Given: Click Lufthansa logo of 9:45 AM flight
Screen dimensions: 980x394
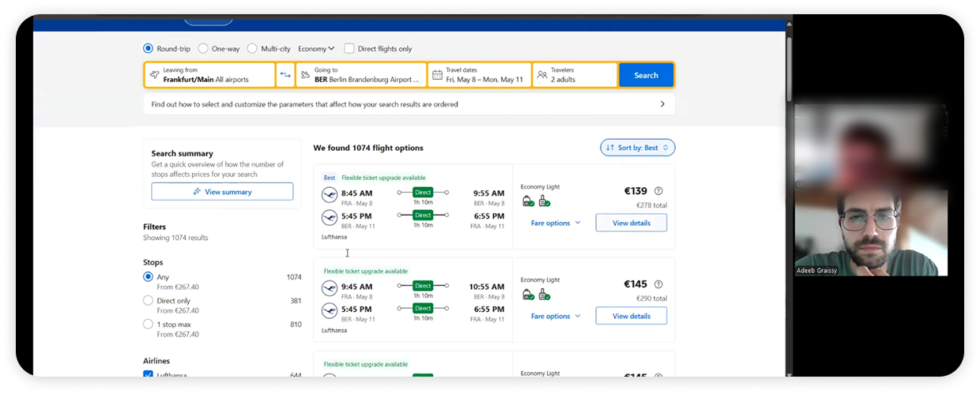Looking at the screenshot, I should pyautogui.click(x=330, y=287).
